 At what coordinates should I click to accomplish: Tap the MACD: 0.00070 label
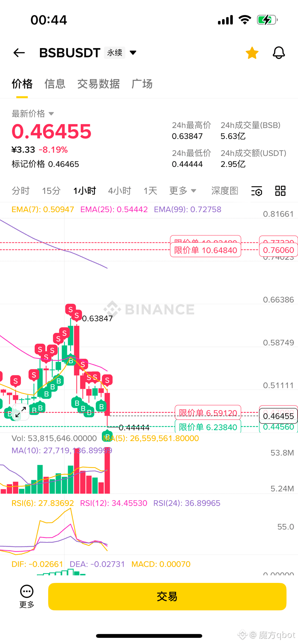(x=161, y=564)
